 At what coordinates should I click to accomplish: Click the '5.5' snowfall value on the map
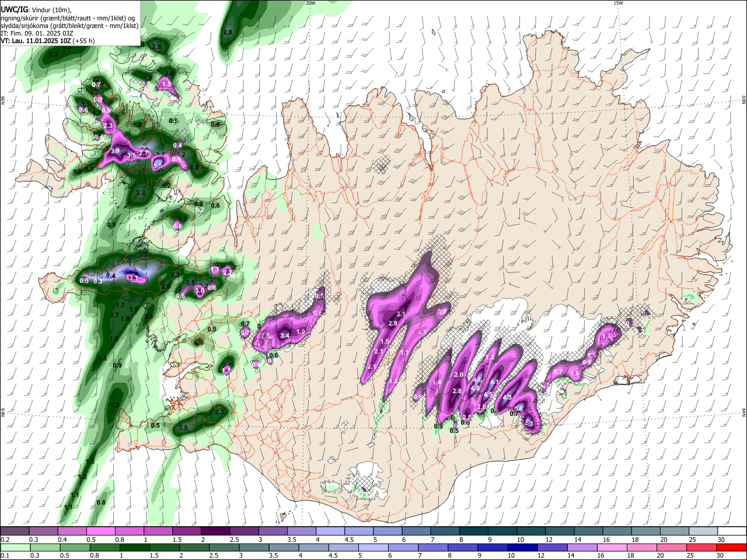pyautogui.click(x=157, y=166)
